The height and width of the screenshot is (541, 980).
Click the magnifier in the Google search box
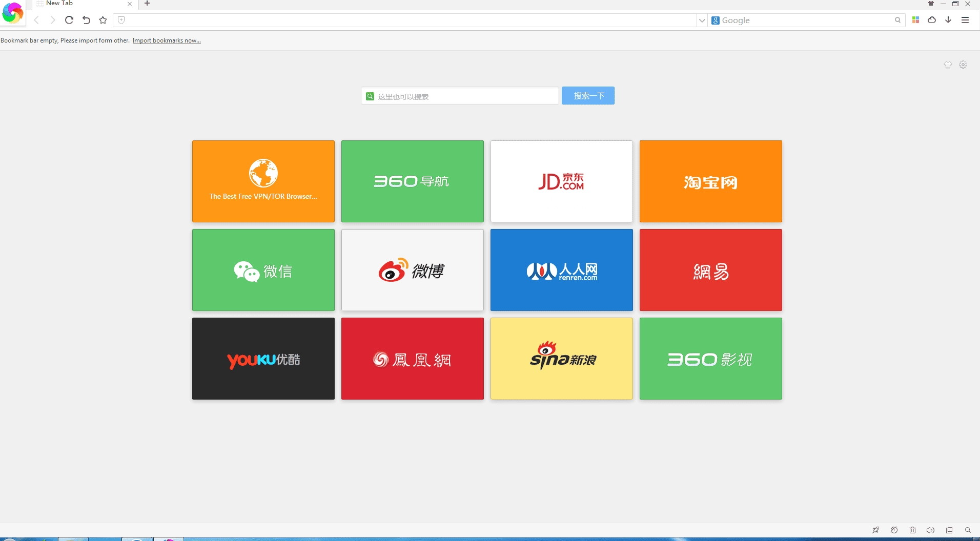coord(897,20)
